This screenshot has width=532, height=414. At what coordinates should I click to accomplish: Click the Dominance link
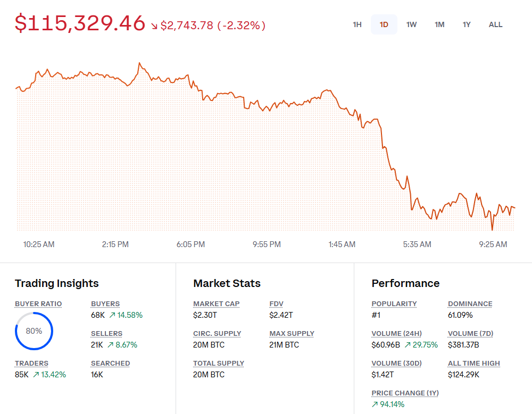[x=470, y=303]
